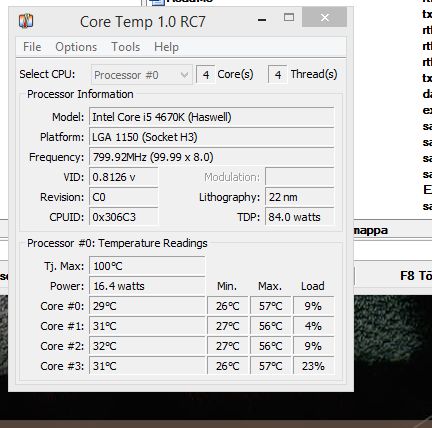The image size is (432, 428).
Task: Click the Thread(s) count box showing 4
Action: pos(278,74)
